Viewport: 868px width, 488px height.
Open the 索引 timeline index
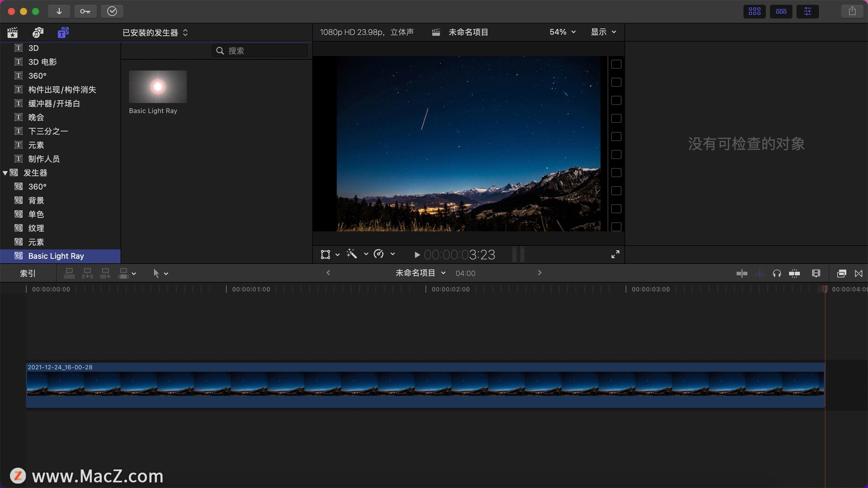point(28,273)
